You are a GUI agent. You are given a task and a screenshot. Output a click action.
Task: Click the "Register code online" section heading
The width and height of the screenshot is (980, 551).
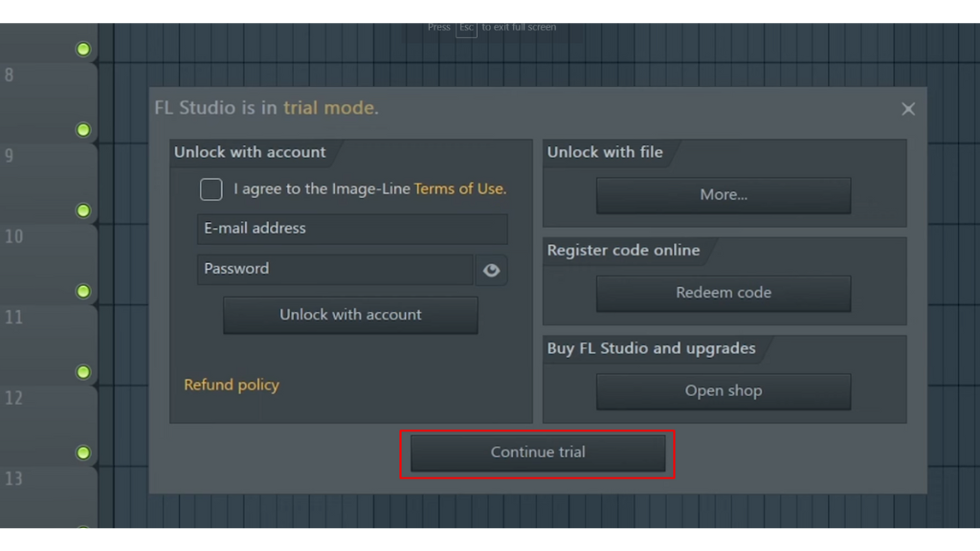pyautogui.click(x=623, y=251)
